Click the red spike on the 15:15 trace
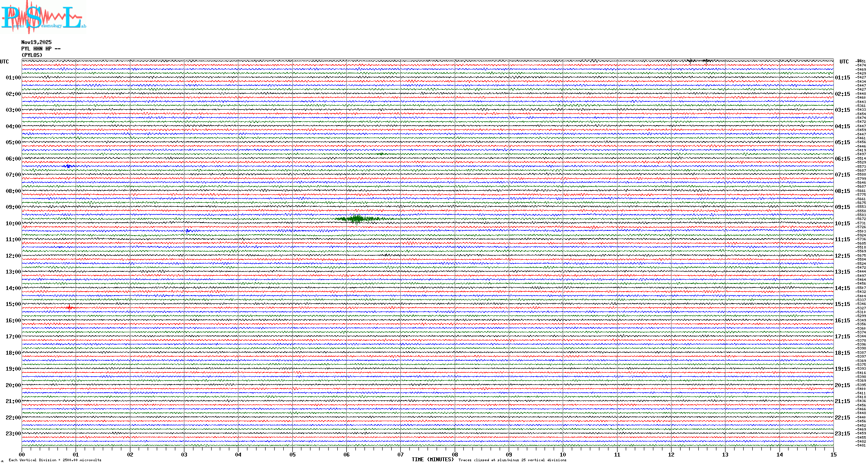 click(70, 308)
